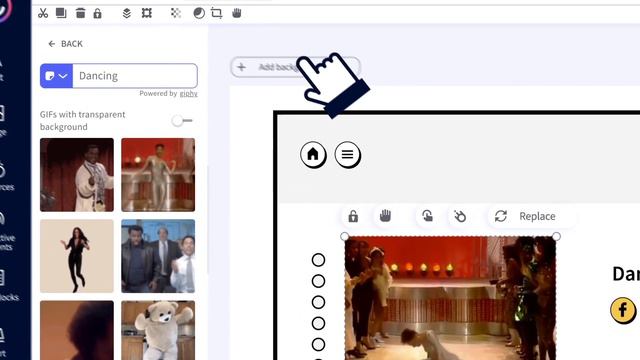Focus the Dancing search field

[135, 76]
